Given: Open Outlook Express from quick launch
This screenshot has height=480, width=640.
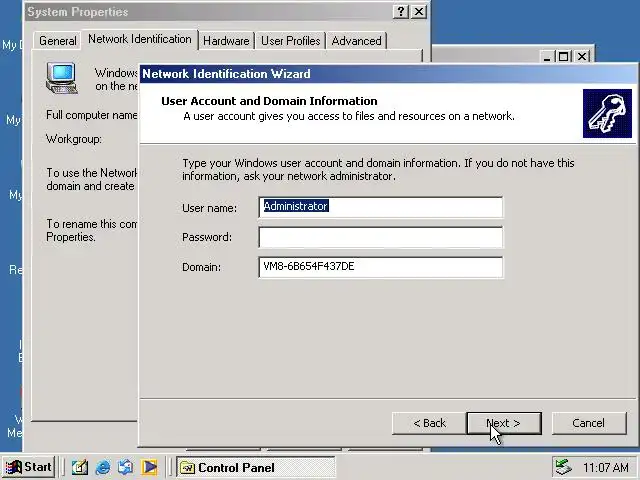Looking at the screenshot, I should click(x=125, y=467).
